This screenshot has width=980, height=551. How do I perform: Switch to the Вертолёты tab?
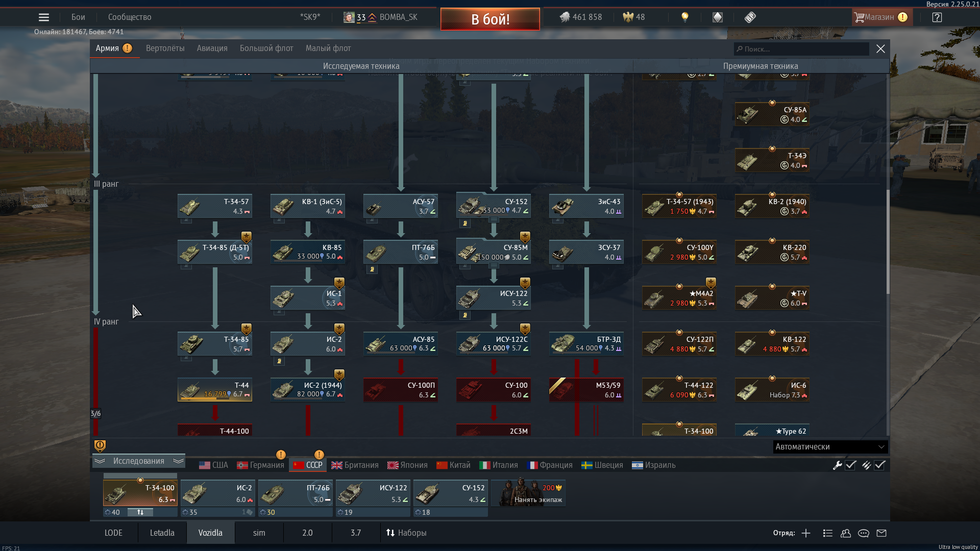click(165, 48)
